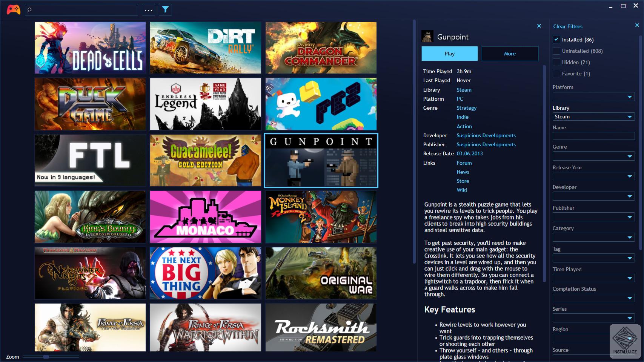Screen dimensions: 644x362
Task: Select the FEZ game cover
Action: 321,104
